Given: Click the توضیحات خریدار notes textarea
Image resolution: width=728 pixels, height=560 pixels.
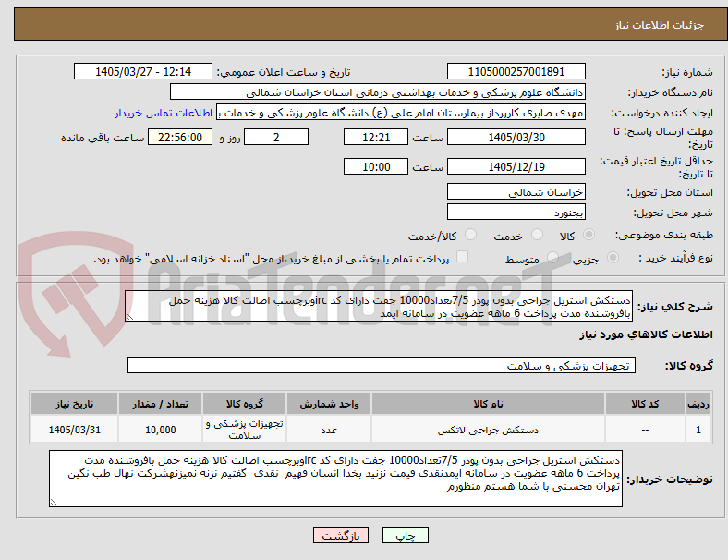Looking at the screenshot, I should tap(335, 479).
